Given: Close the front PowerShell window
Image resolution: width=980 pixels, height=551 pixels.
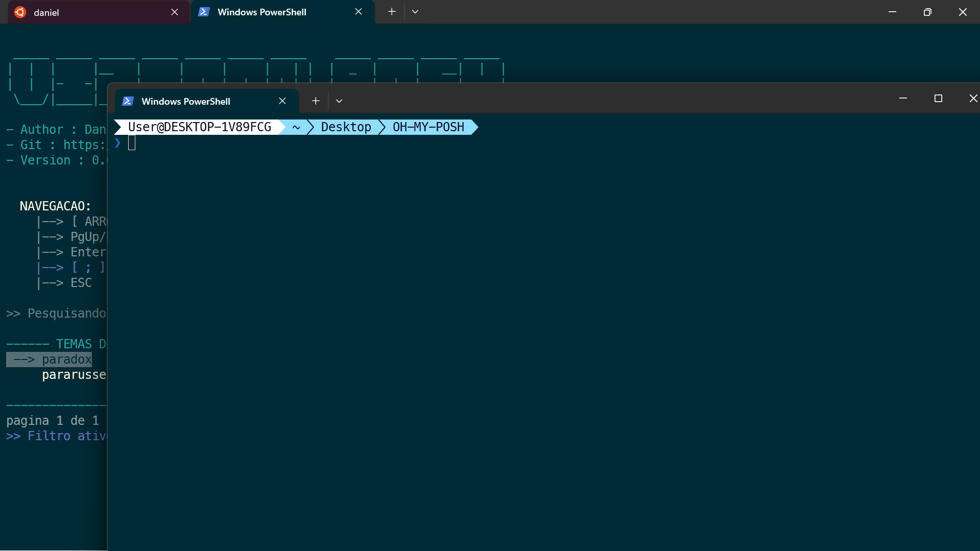Looking at the screenshot, I should [973, 98].
